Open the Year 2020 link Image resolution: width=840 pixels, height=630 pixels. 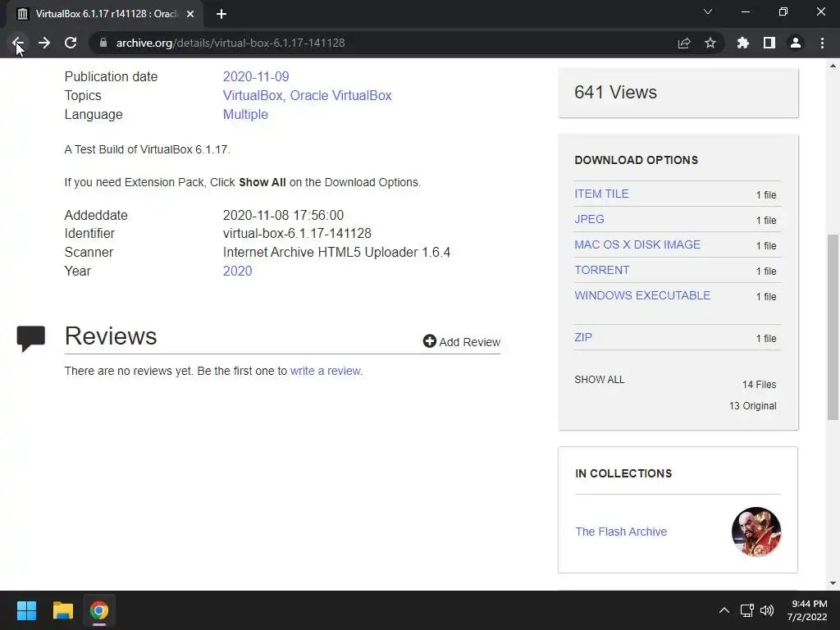click(237, 271)
